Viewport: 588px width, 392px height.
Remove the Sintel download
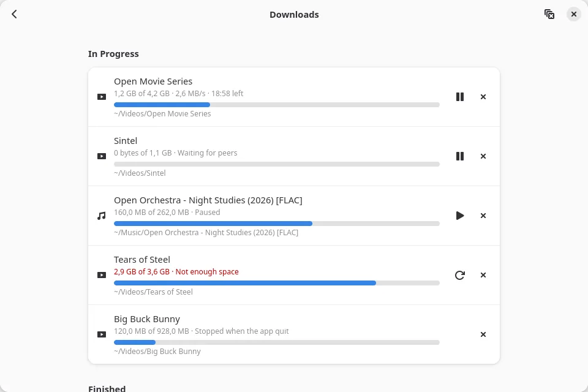click(x=483, y=156)
